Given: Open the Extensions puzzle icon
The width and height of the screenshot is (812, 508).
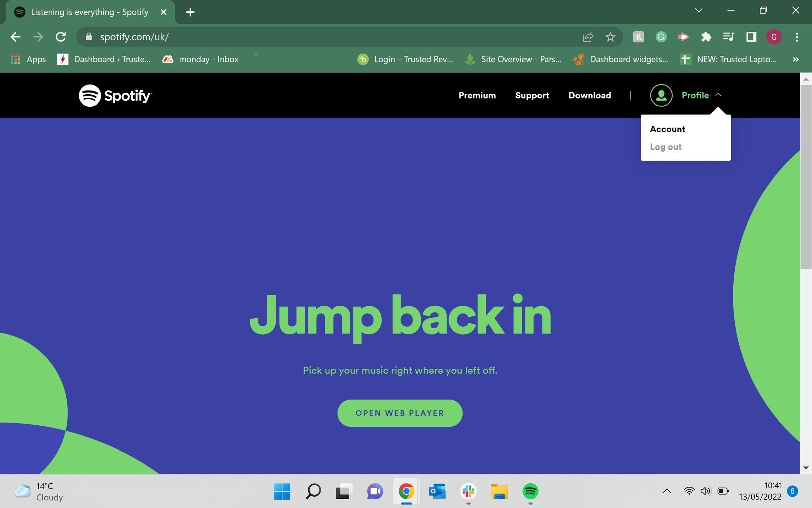Looking at the screenshot, I should (706, 37).
